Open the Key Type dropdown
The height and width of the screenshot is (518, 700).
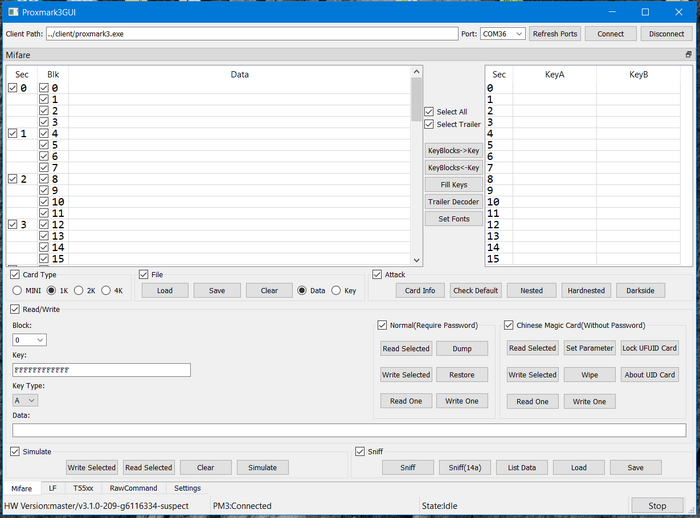click(x=25, y=400)
